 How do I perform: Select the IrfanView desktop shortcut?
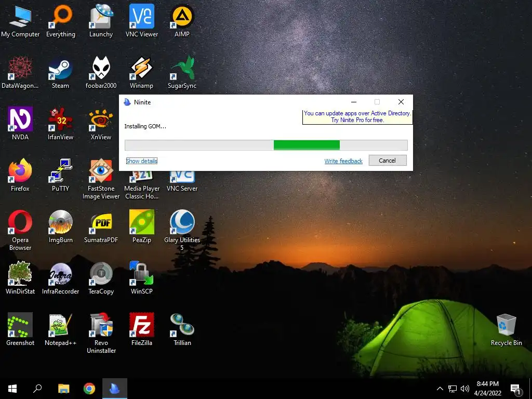pyautogui.click(x=60, y=124)
